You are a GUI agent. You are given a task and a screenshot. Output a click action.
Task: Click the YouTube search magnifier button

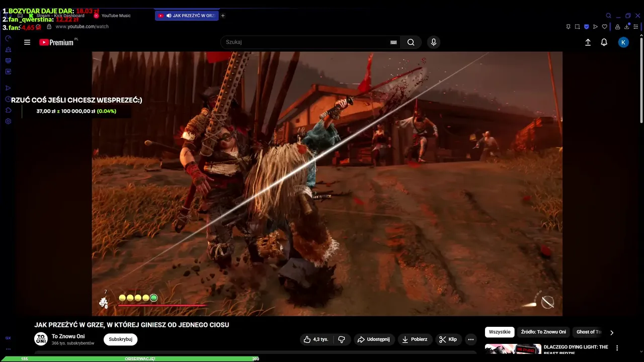pyautogui.click(x=411, y=42)
